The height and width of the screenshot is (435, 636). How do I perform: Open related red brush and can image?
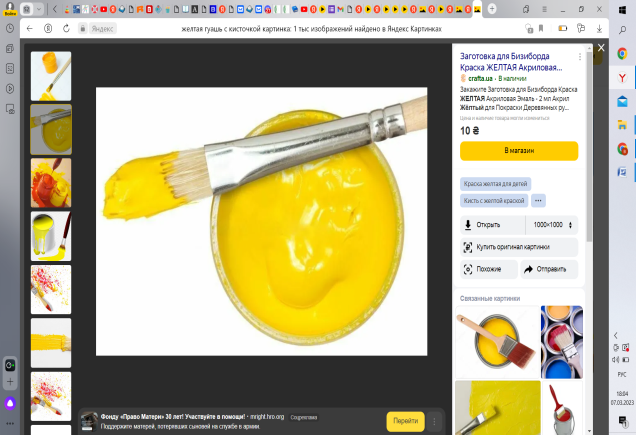click(x=562, y=408)
